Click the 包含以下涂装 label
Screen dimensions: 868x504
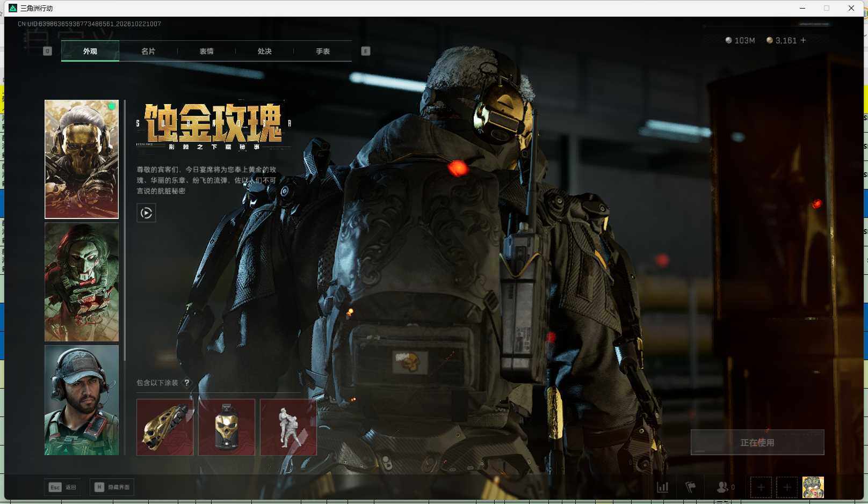[x=157, y=383]
